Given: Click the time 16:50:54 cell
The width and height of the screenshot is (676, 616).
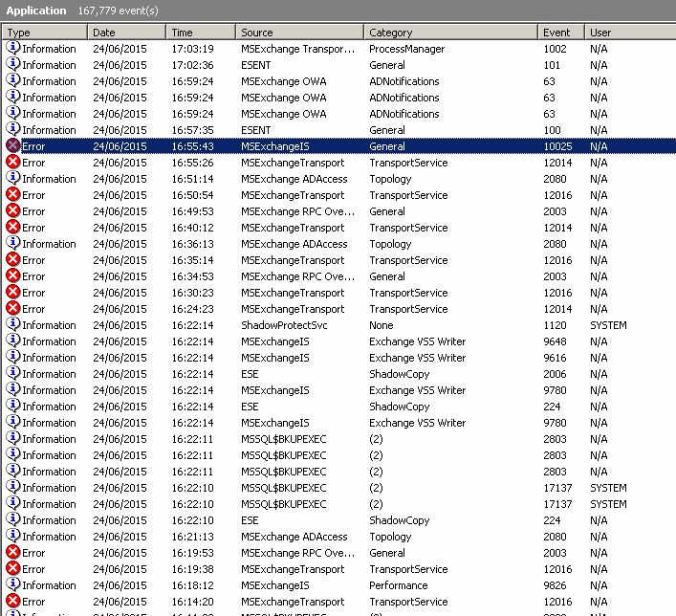Looking at the screenshot, I should (x=193, y=195).
